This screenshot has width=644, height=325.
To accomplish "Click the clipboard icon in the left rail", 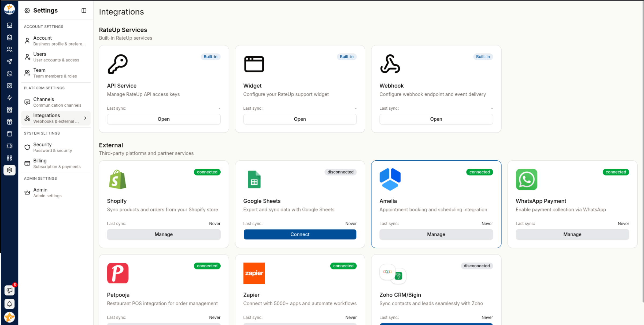I will coord(9,37).
